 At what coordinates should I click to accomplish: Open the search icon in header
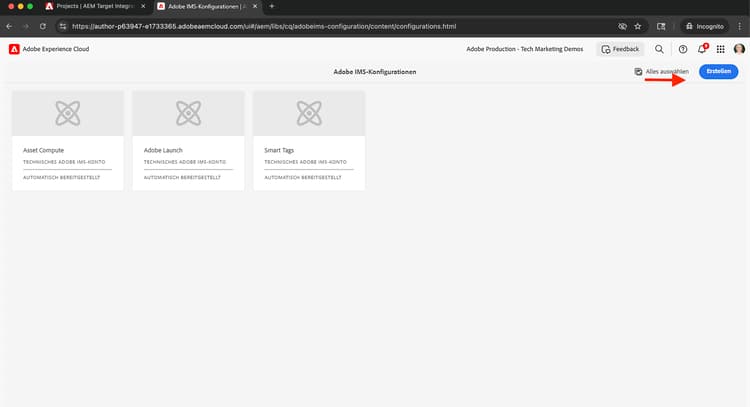pos(659,49)
